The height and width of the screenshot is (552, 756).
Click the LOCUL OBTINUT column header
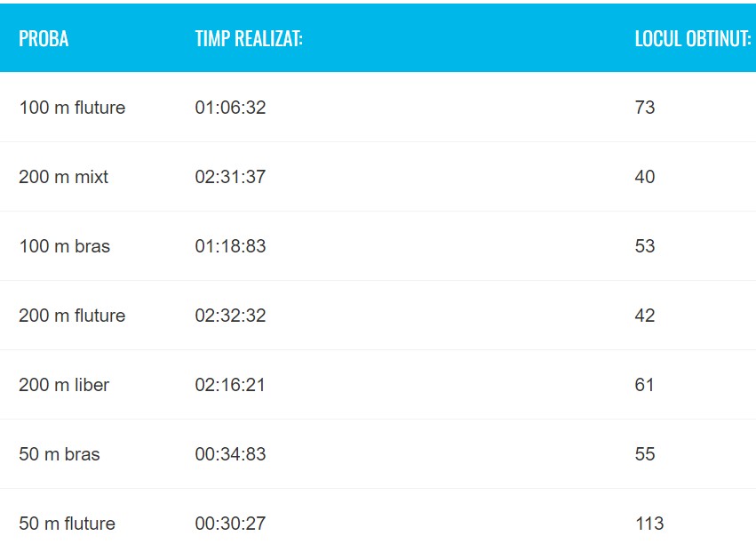(693, 39)
